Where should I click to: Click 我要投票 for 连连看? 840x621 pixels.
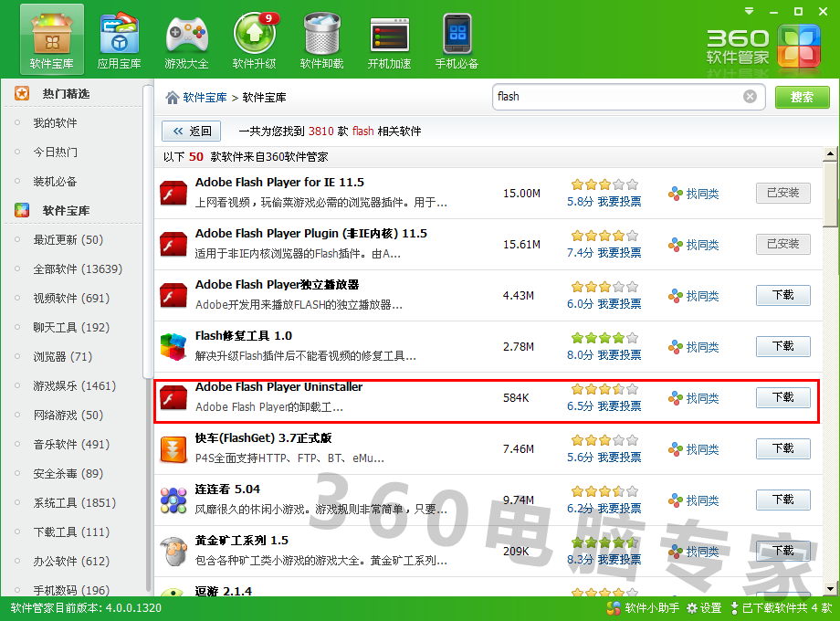[619, 509]
